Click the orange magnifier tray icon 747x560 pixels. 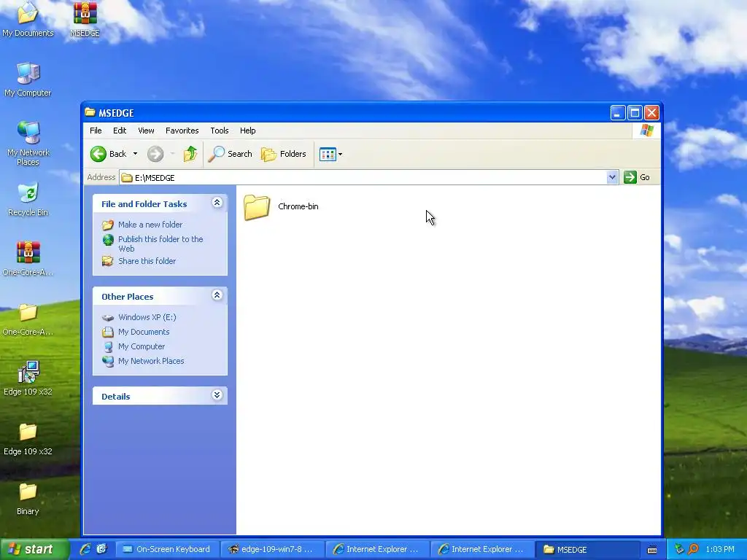click(x=693, y=549)
